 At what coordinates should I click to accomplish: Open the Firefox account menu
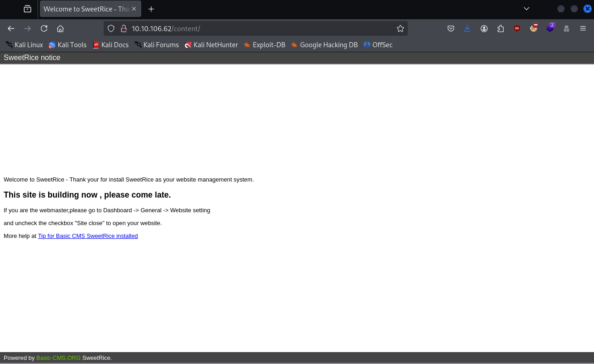coord(484,28)
